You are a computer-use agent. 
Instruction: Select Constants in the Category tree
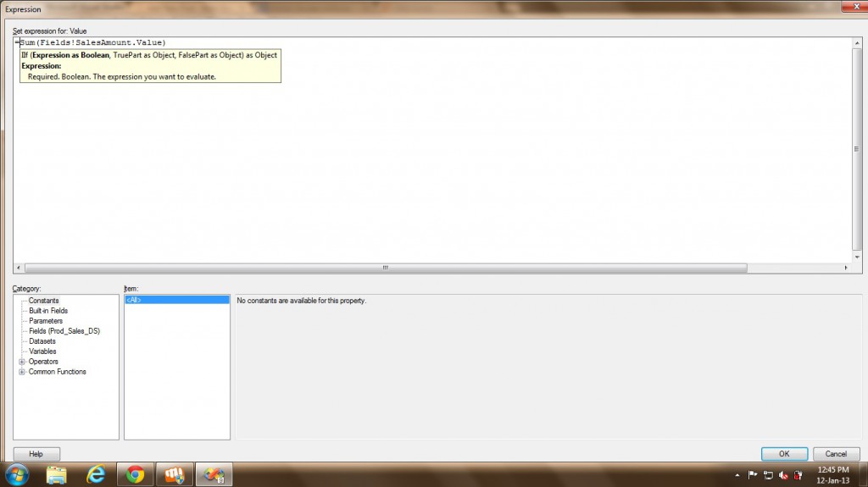[x=44, y=301]
